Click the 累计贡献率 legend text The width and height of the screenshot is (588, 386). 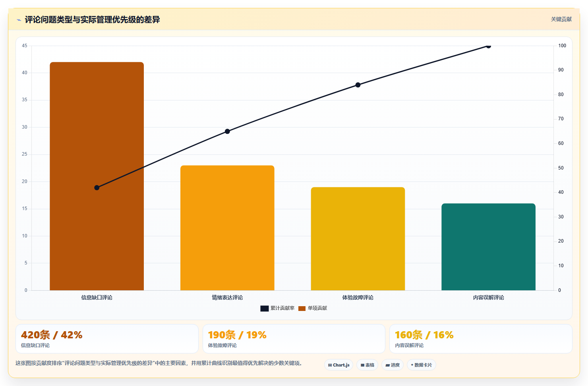282,308
